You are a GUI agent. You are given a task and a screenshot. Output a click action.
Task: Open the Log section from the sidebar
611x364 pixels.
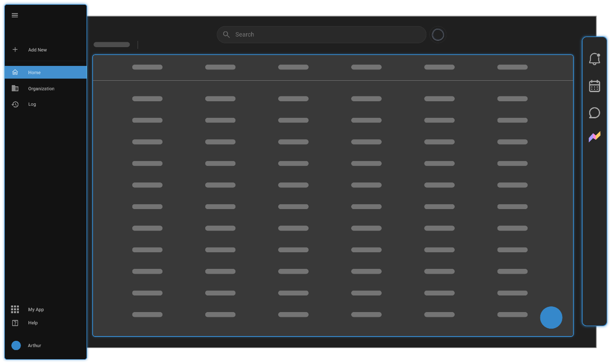32,104
